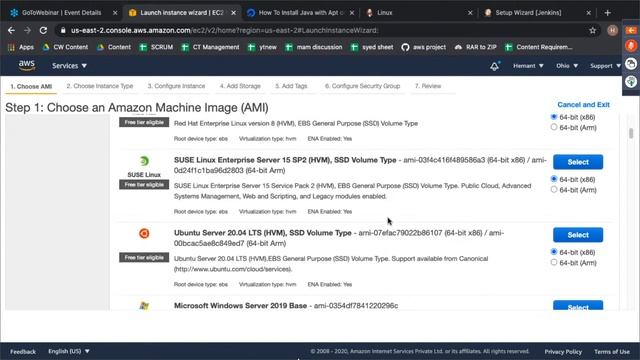Image resolution: width=640 pixels, height=360 pixels.
Task: Close the Launch instance wizard tab
Action: pyautogui.click(x=233, y=13)
